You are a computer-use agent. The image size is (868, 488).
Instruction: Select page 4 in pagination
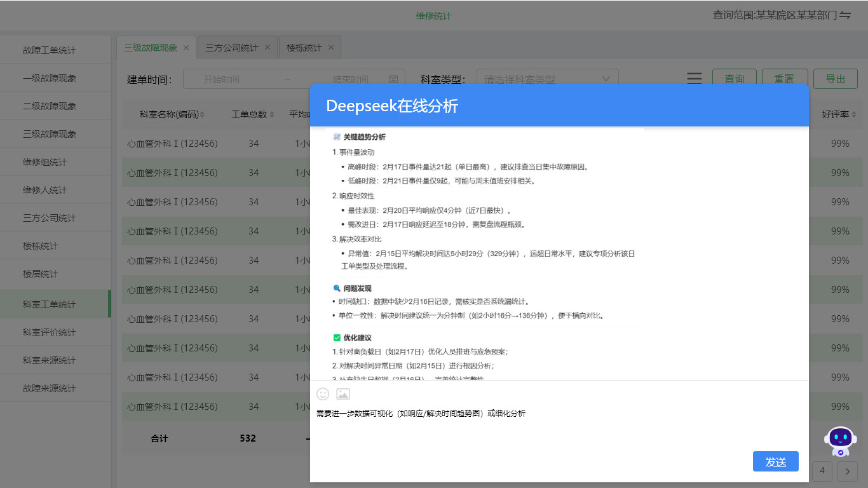pyautogui.click(x=822, y=471)
